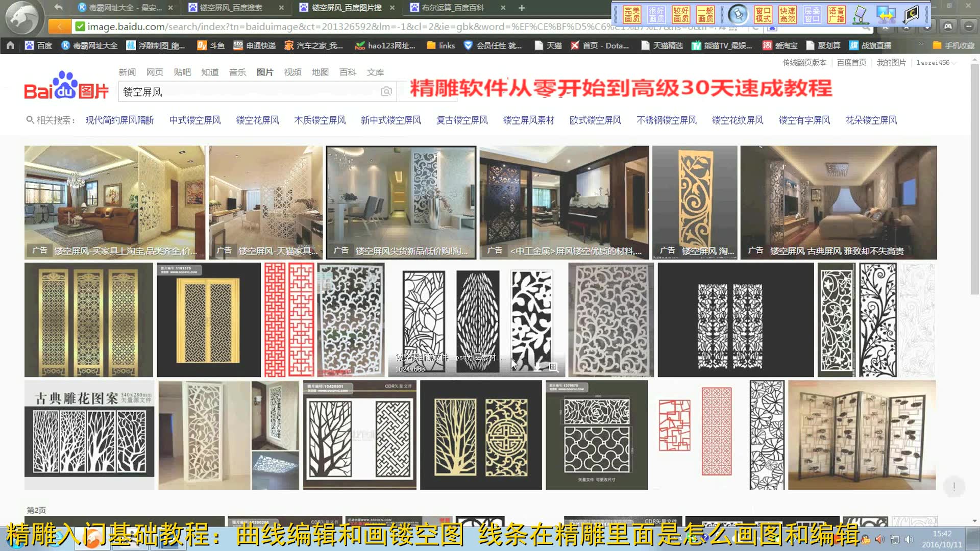Click the 中式镂空屏风 related search link
The image size is (980, 551).
[x=195, y=120]
